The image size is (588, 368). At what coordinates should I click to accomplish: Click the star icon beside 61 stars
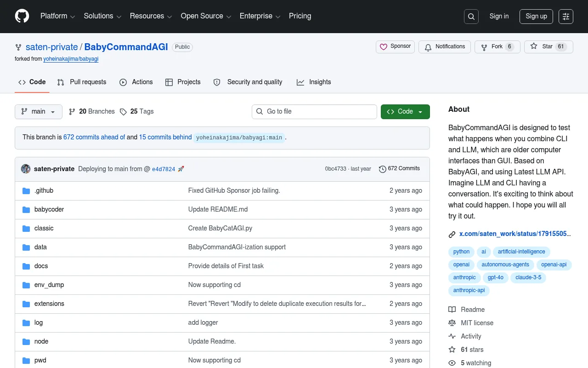[452, 350]
